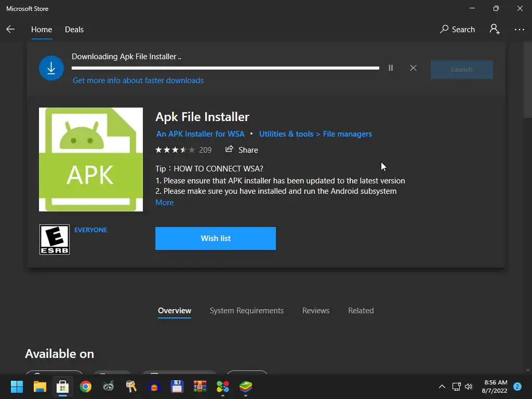Open the EVERYONE rating link

(91, 230)
